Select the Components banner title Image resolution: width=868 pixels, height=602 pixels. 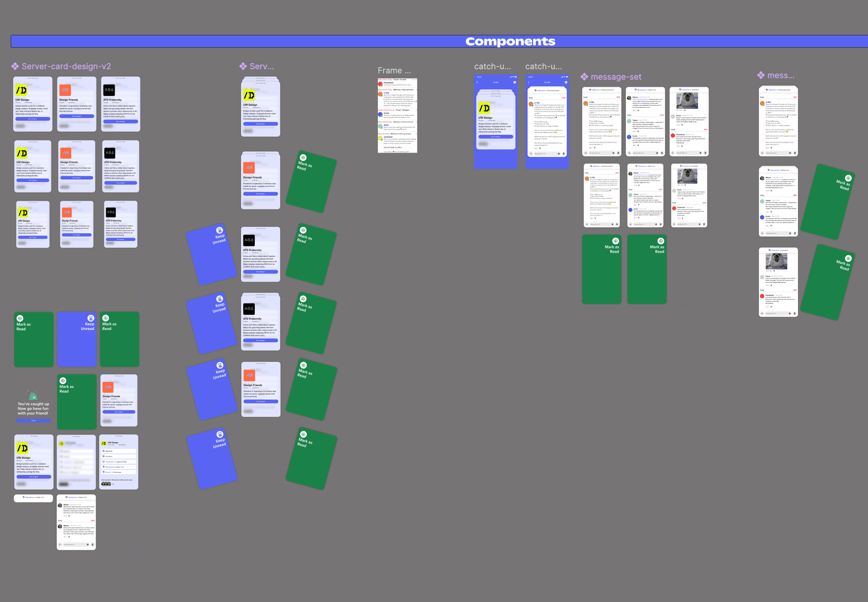(x=510, y=42)
